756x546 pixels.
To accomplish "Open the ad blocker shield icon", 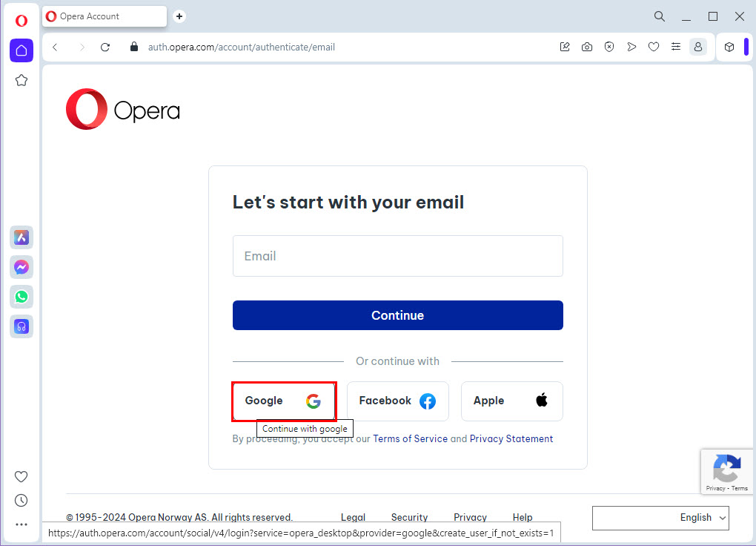I will click(x=609, y=47).
